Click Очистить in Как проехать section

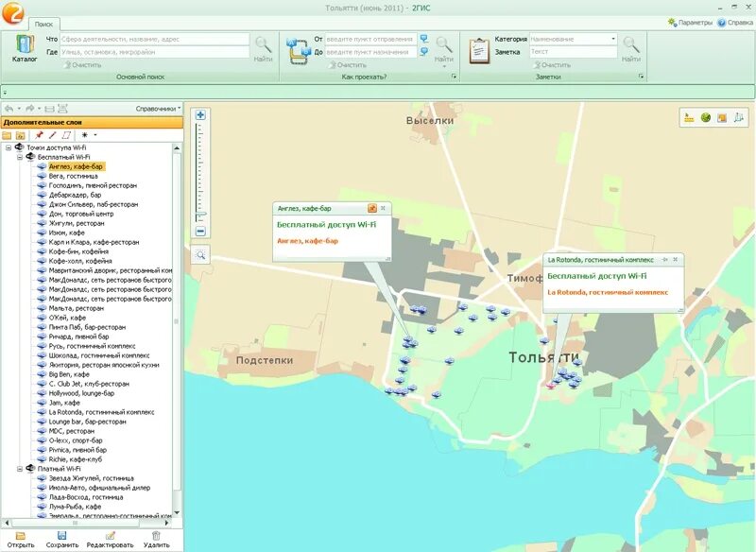tap(347, 64)
